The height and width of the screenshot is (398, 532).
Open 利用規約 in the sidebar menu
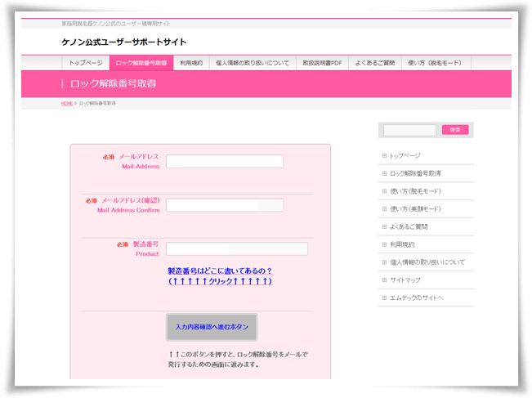(x=402, y=244)
